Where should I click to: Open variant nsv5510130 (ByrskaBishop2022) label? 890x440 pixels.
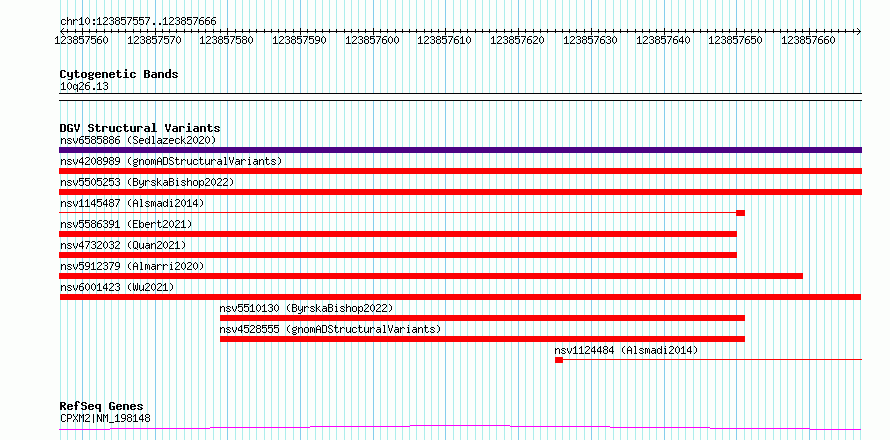307,308
